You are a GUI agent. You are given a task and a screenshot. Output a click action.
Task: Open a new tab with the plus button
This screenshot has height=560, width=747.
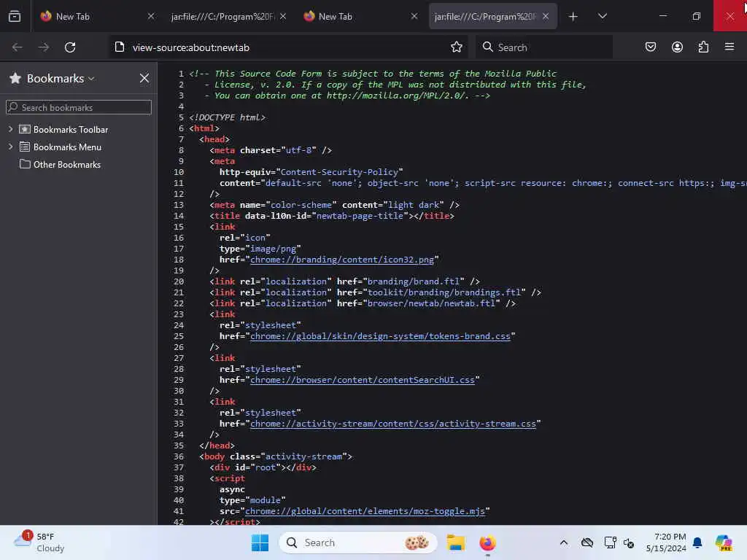click(573, 17)
